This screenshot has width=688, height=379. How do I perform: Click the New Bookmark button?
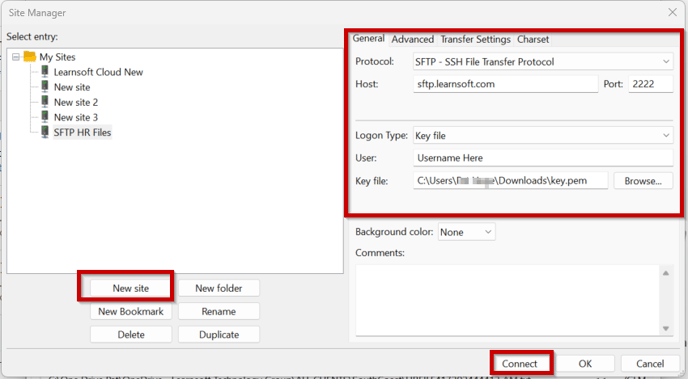(x=131, y=311)
